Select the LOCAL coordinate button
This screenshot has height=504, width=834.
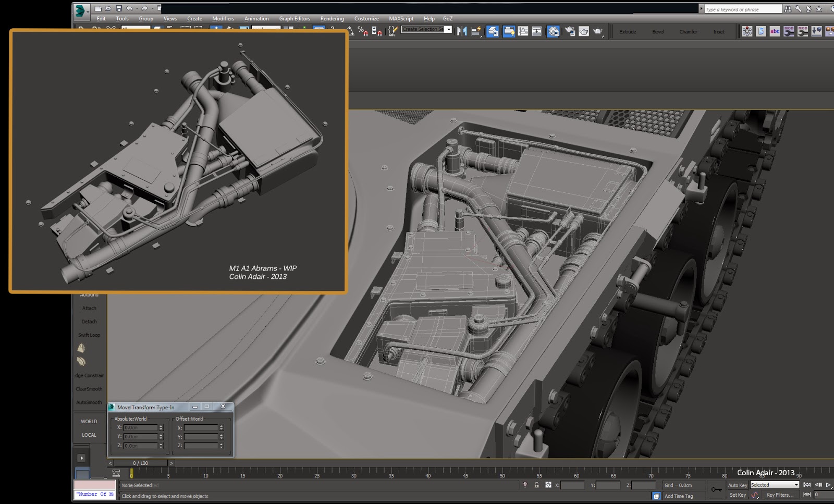pos(89,435)
